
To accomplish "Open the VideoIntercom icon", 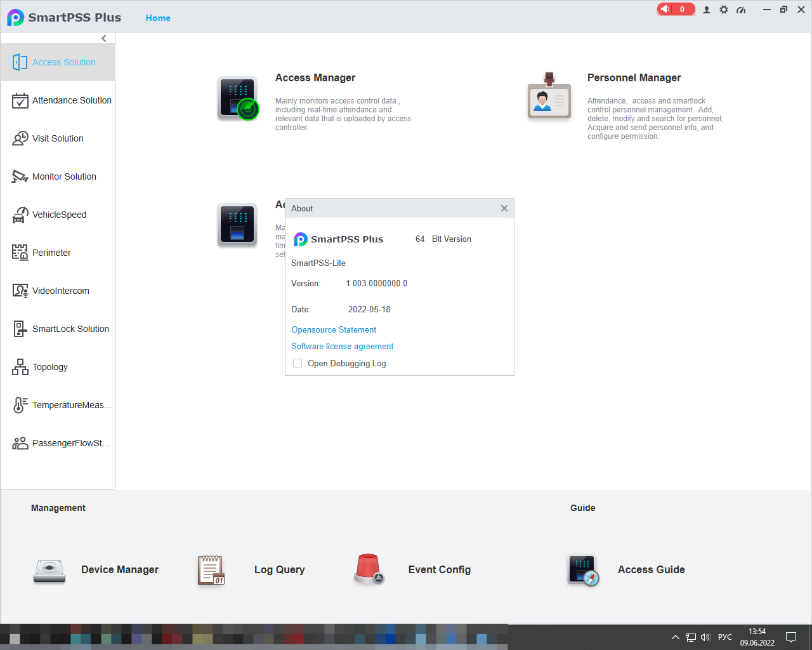I will coord(20,291).
